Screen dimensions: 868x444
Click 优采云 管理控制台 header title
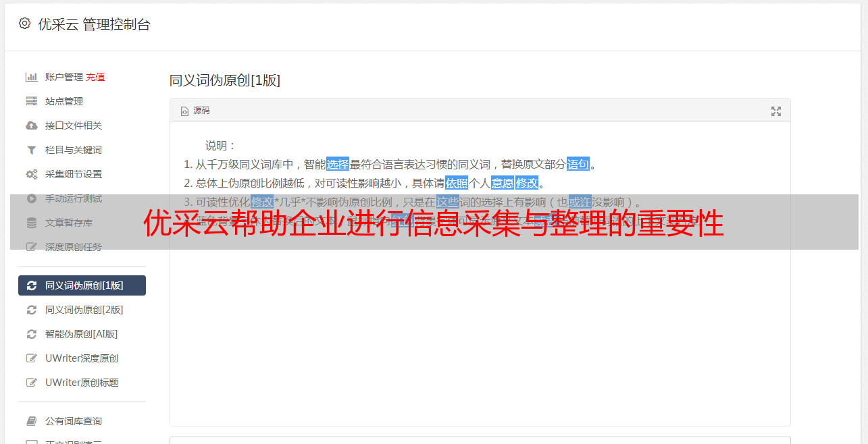94,24
